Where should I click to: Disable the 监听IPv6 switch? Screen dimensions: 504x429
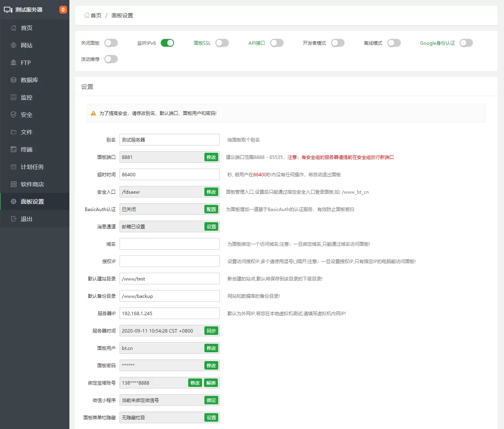coord(167,43)
